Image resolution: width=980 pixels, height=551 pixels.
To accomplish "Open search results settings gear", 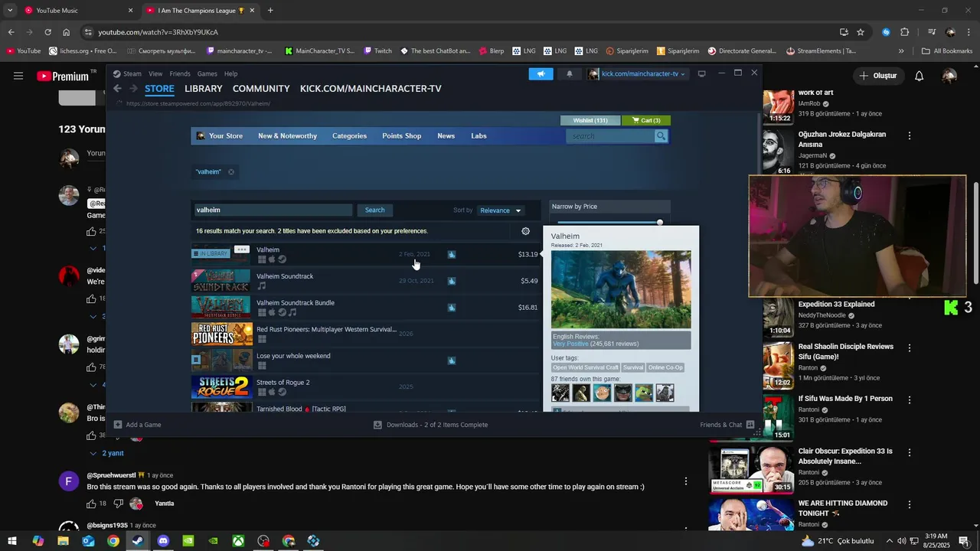I will (525, 231).
